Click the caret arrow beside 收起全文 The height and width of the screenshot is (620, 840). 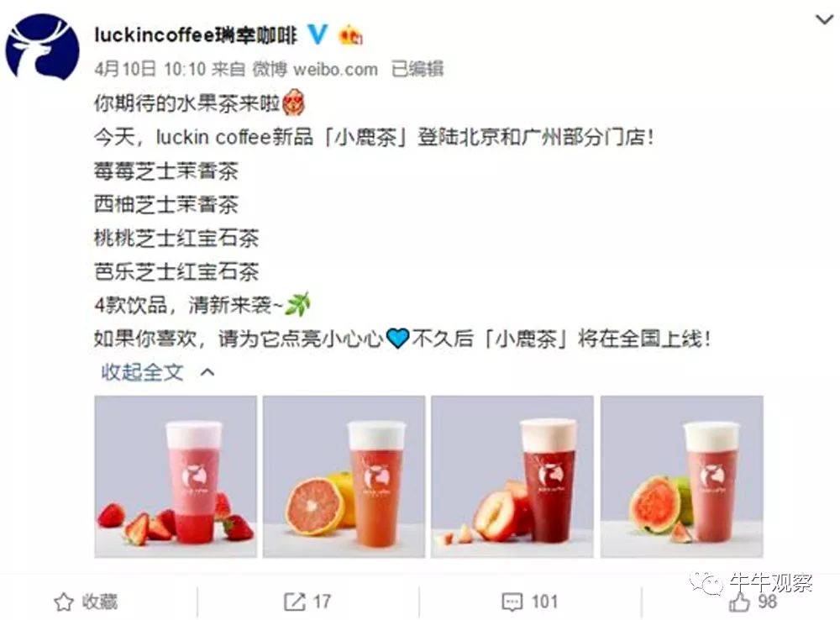207,372
